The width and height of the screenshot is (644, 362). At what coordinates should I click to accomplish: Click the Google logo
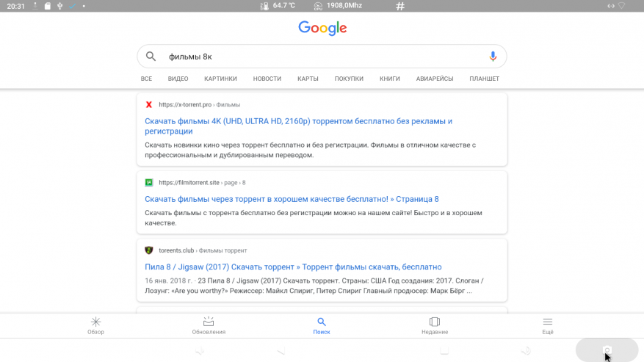click(322, 28)
